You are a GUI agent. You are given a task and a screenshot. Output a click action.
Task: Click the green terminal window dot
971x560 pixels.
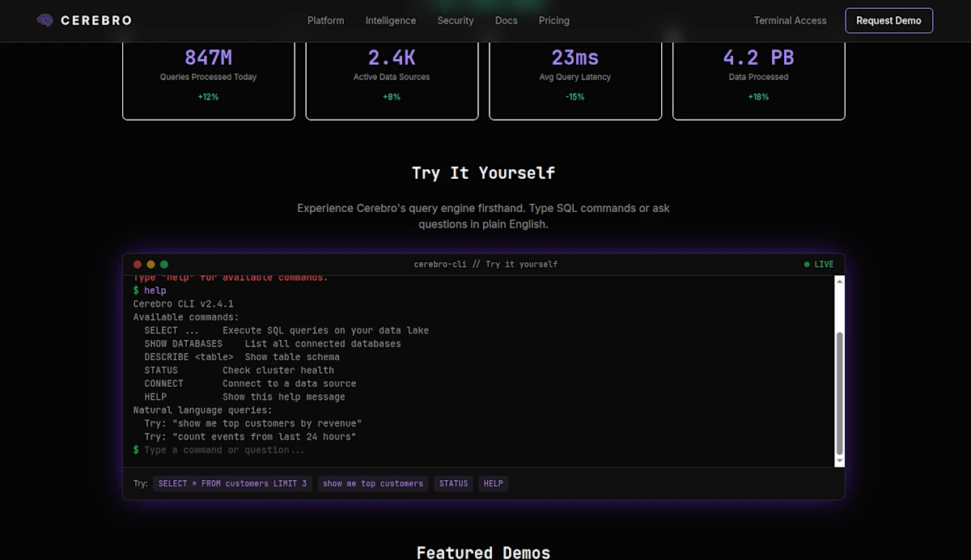click(164, 265)
